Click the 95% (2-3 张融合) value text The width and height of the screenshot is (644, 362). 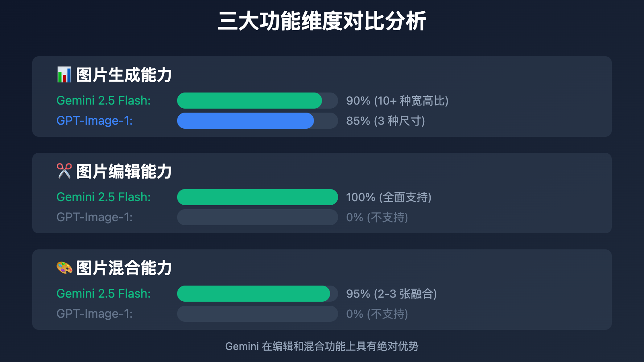(392, 294)
